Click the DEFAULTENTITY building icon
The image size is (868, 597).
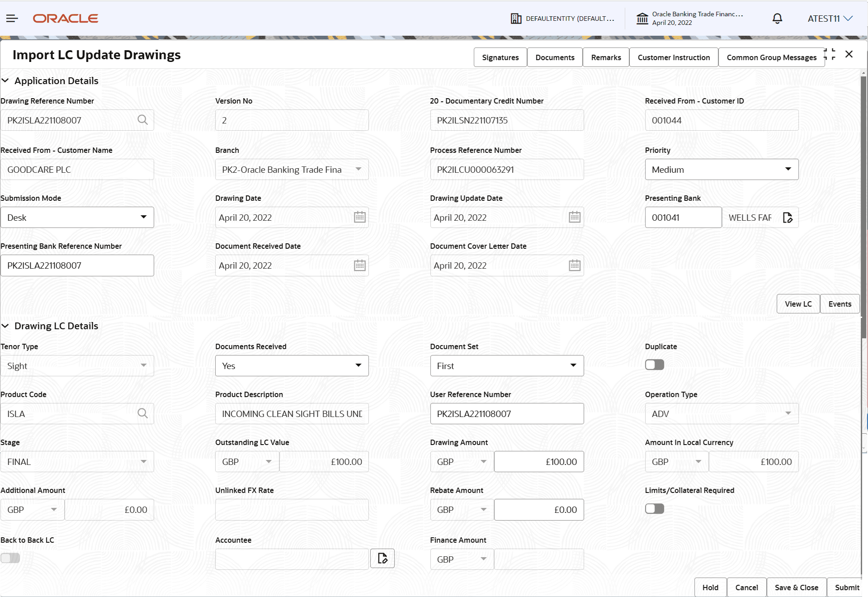[515, 18]
